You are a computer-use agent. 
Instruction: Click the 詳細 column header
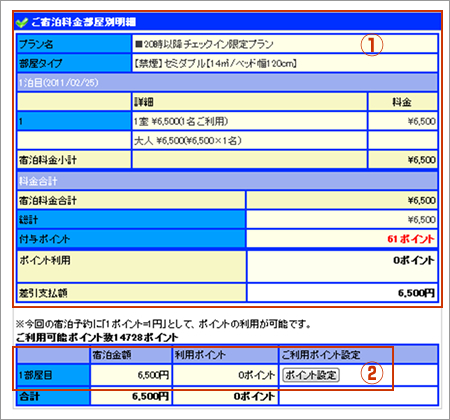click(249, 102)
